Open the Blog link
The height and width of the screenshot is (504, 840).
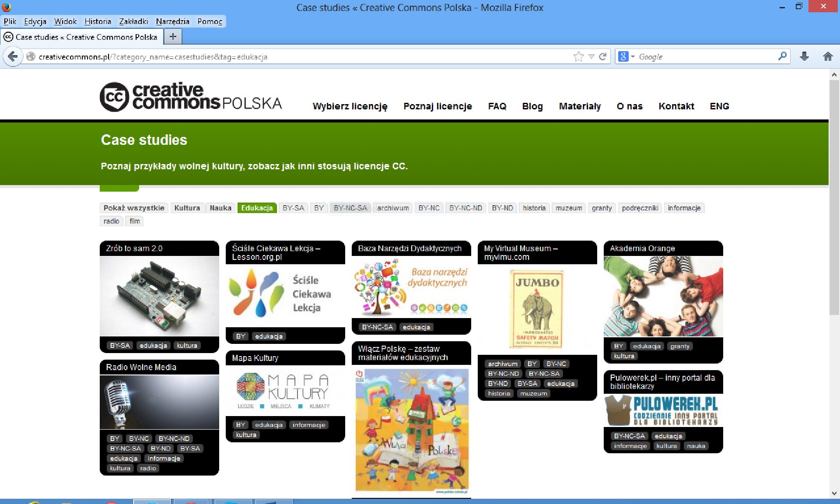click(532, 106)
